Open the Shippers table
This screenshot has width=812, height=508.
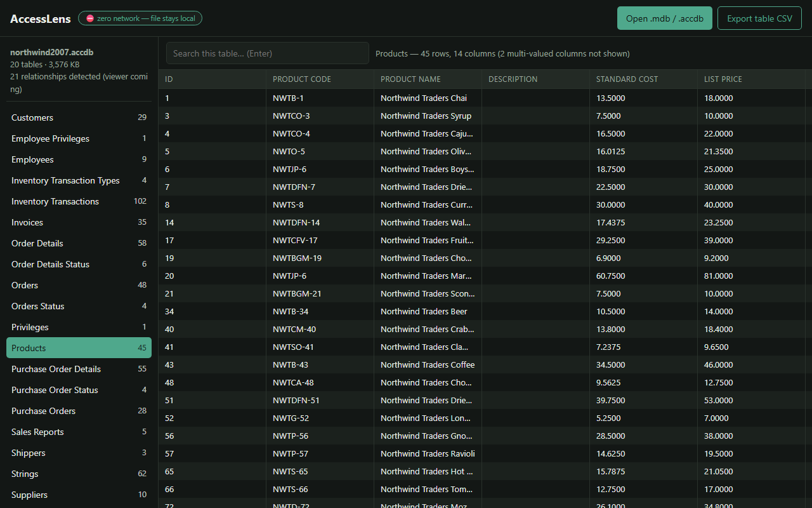coord(79,453)
